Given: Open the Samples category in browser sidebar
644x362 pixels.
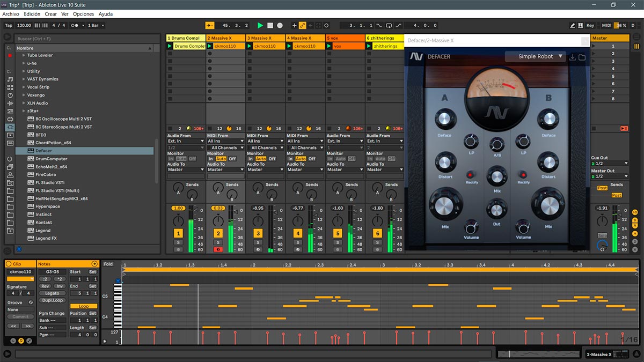Looking at the screenshot, I should point(10,143).
